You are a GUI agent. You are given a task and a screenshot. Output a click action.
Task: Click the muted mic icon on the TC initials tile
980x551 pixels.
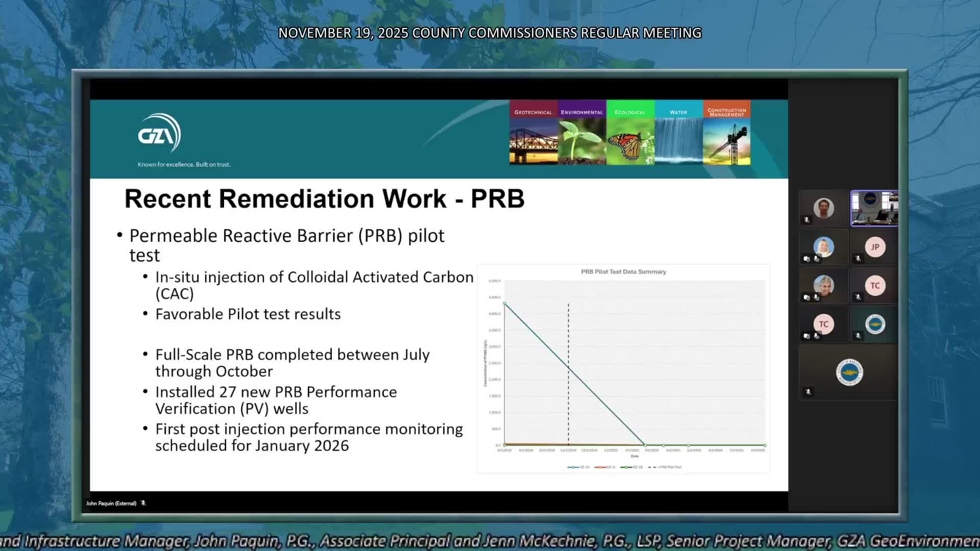pos(858,297)
